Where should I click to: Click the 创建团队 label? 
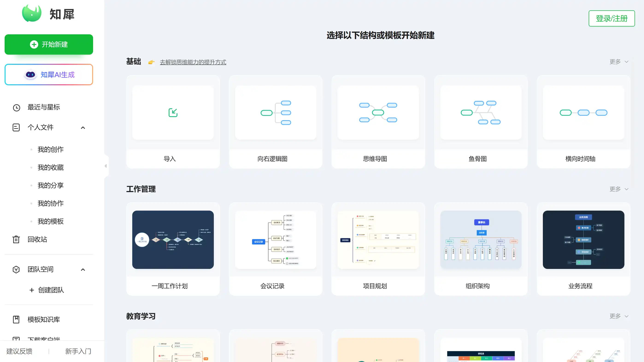click(x=51, y=290)
